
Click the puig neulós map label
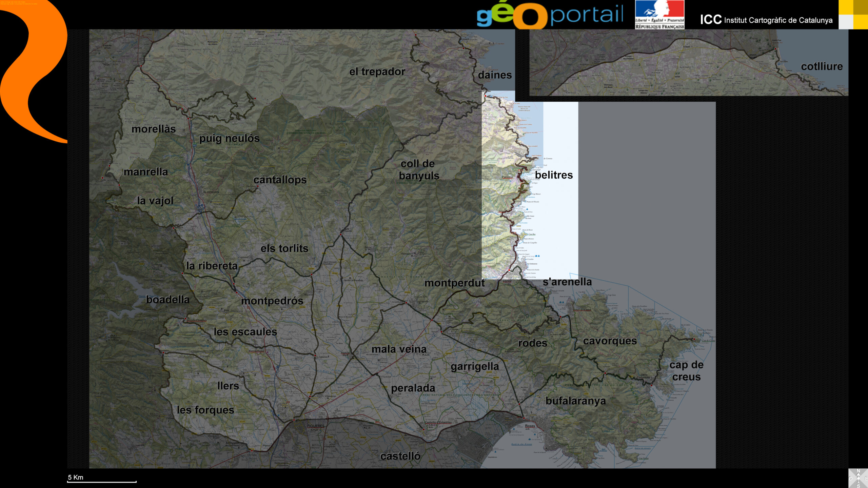coord(229,138)
